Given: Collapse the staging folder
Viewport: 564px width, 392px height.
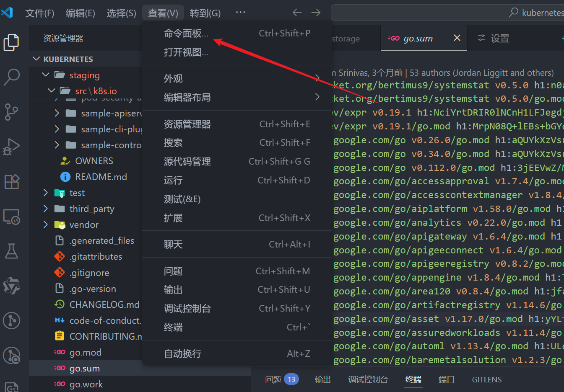Looking at the screenshot, I should click(46, 75).
